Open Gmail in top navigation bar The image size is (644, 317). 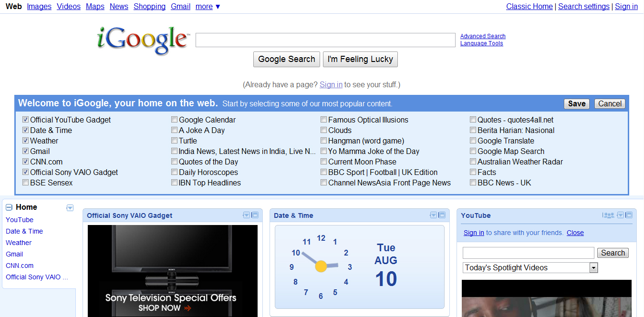181,7
